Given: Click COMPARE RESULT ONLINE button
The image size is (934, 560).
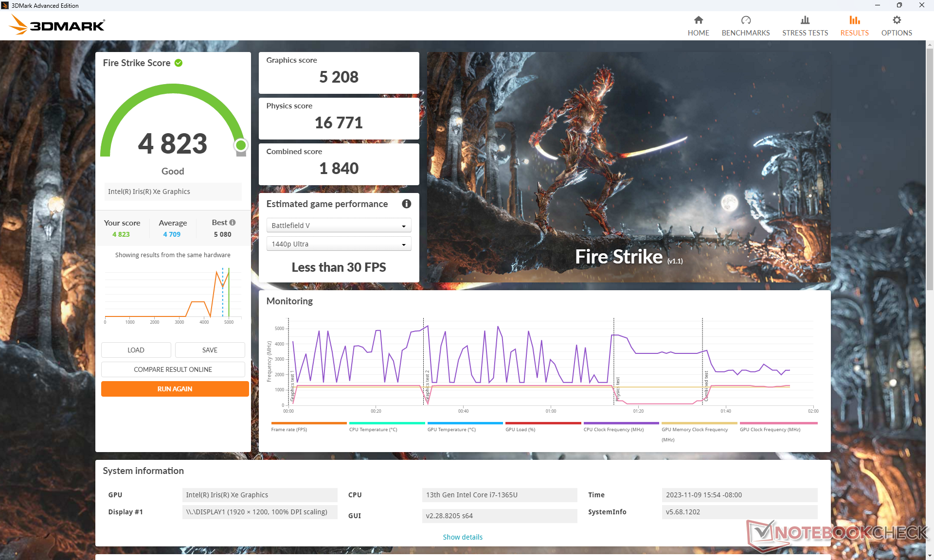Looking at the screenshot, I should (173, 369).
